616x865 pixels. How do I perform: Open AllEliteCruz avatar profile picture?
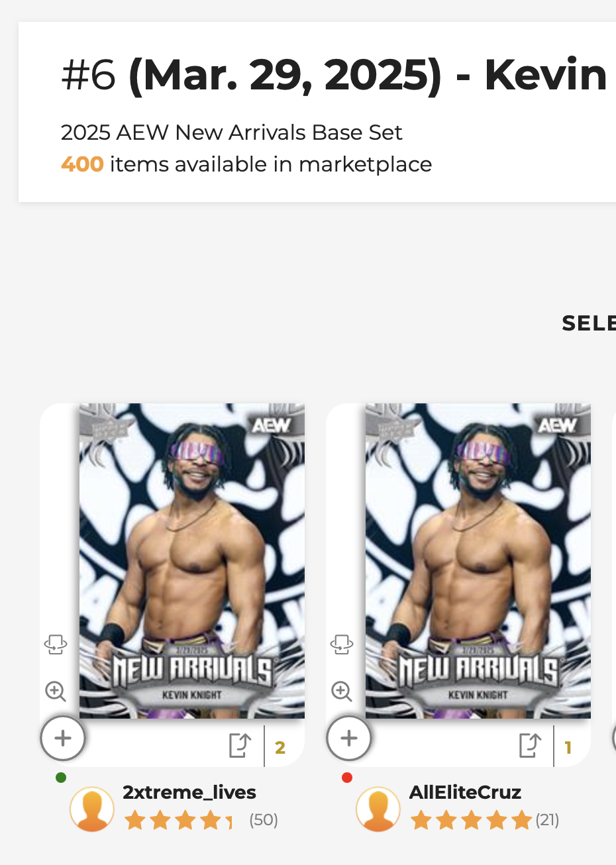click(378, 809)
